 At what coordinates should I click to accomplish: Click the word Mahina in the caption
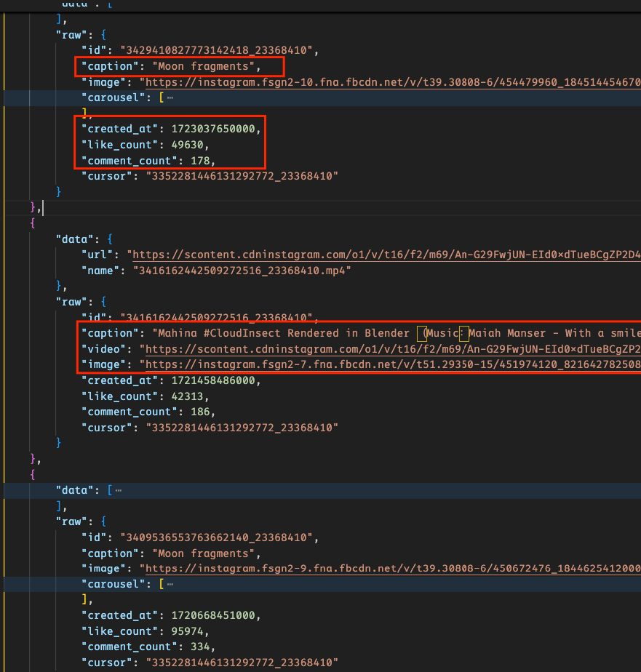178,333
